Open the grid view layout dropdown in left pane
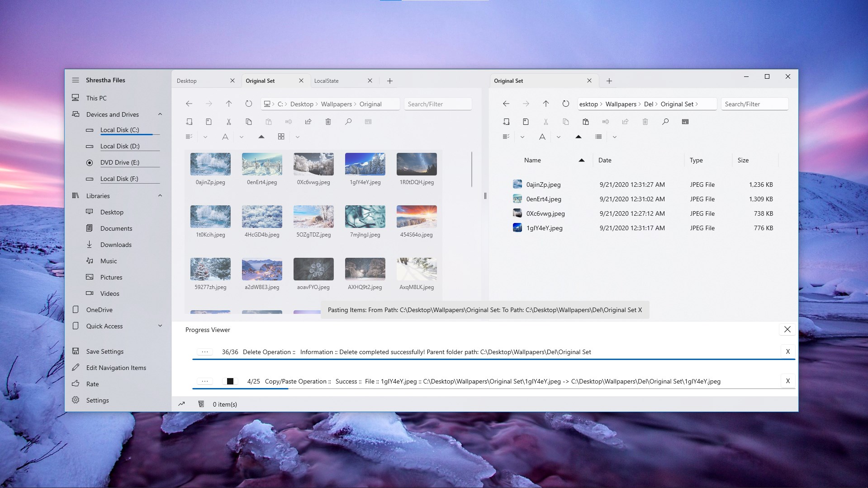This screenshot has height=488, width=868. pyautogui.click(x=297, y=137)
